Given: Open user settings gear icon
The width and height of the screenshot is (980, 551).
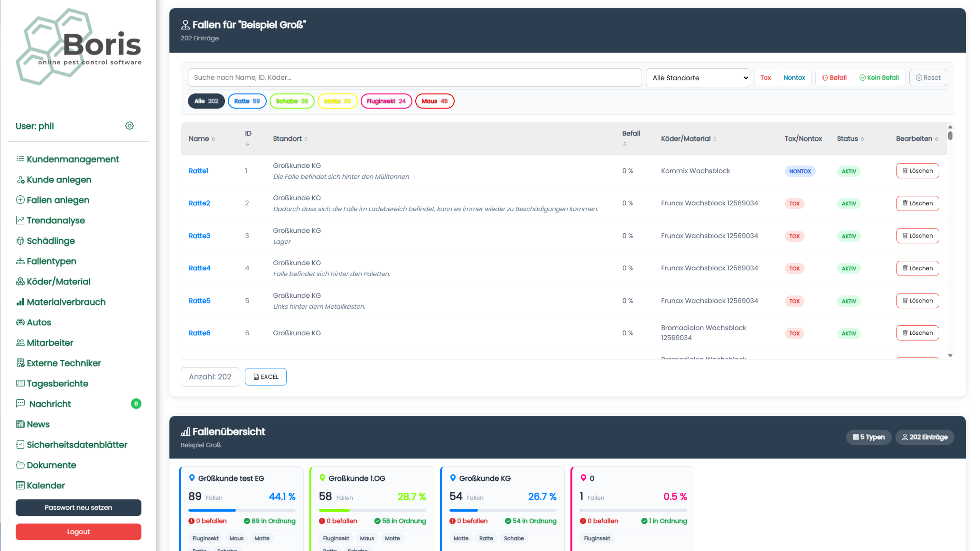Looking at the screenshot, I should 130,126.
